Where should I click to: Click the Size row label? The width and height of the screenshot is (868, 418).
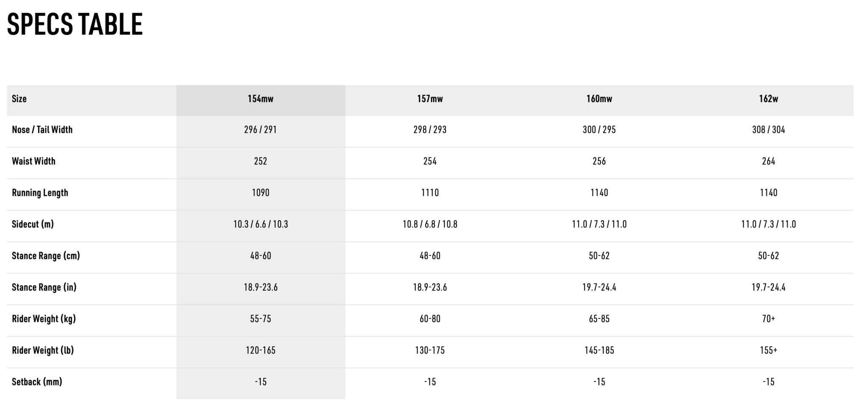click(x=19, y=99)
